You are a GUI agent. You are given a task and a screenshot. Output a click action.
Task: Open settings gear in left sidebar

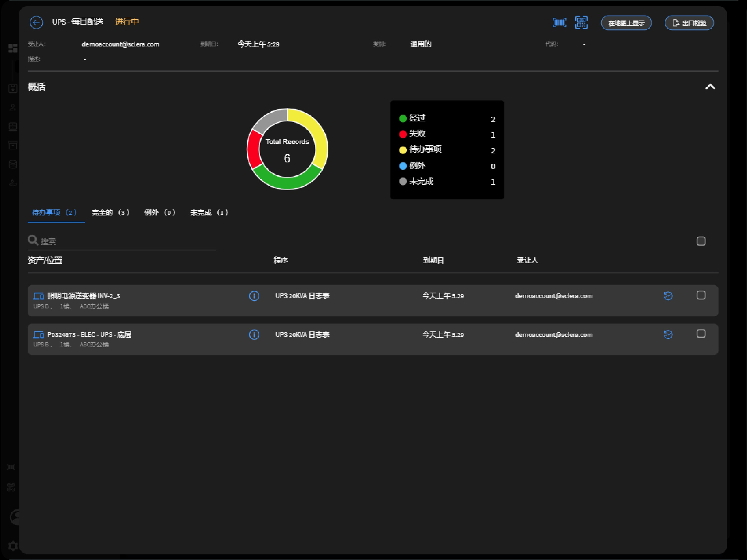[x=13, y=546]
